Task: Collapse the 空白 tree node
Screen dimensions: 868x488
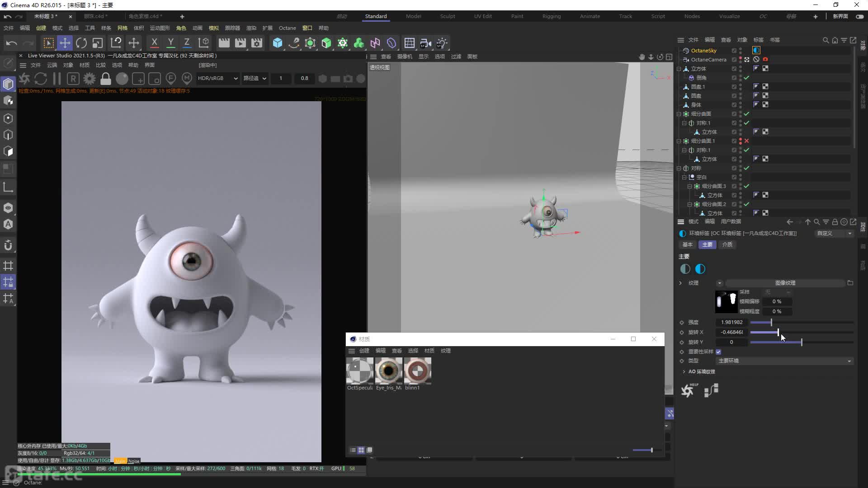Action: [684, 177]
